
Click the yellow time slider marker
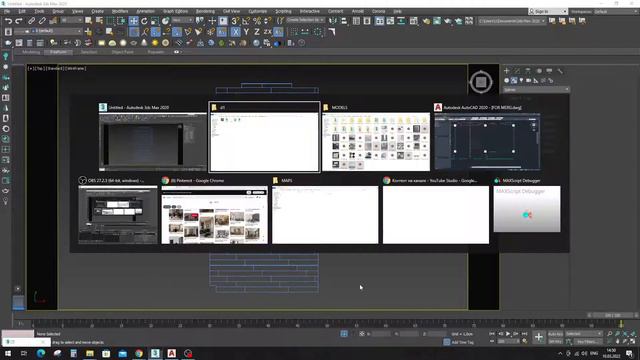621,323
